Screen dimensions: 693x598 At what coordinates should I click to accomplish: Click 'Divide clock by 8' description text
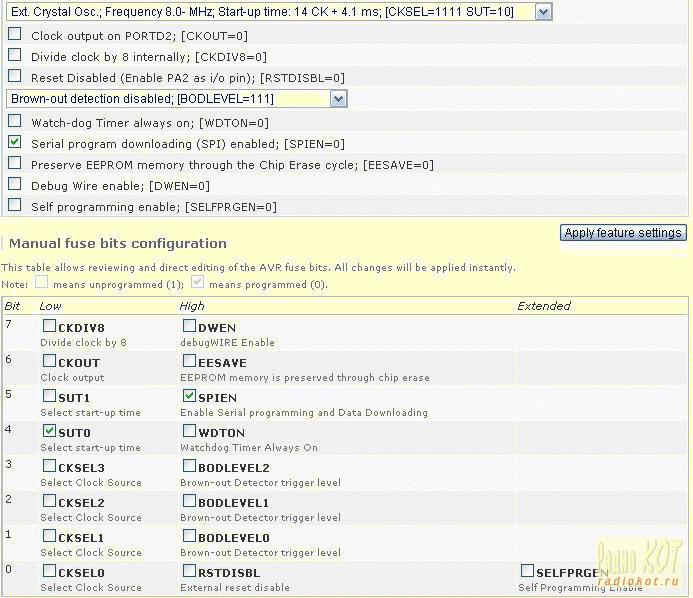click(84, 343)
